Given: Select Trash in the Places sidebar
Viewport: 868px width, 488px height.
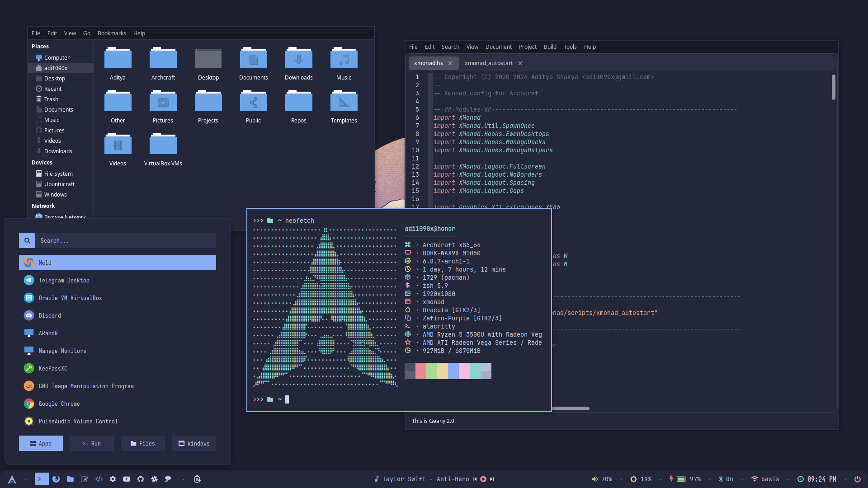Looking at the screenshot, I should point(51,99).
